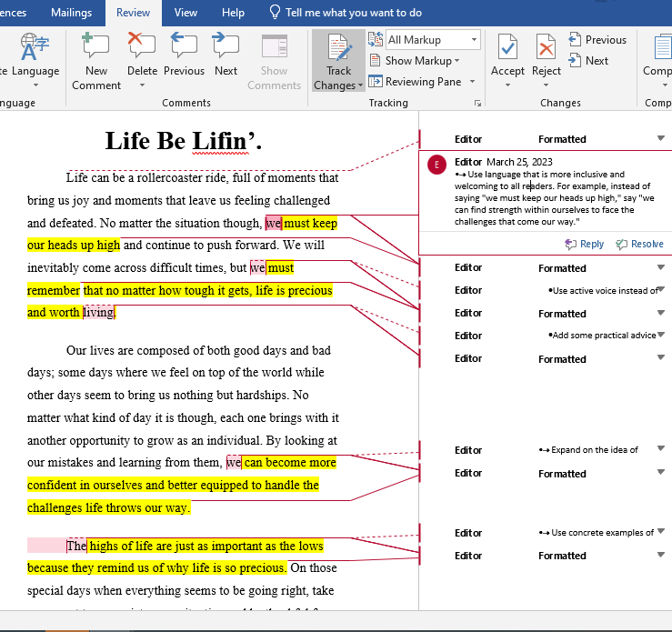Click the Accept change icon
672x632 pixels.
pyautogui.click(x=507, y=47)
